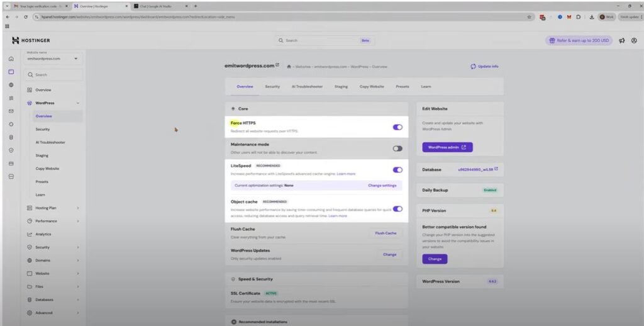The image size is (644, 326).
Task: Turn off the Object cache toggle
Action: (x=397, y=209)
